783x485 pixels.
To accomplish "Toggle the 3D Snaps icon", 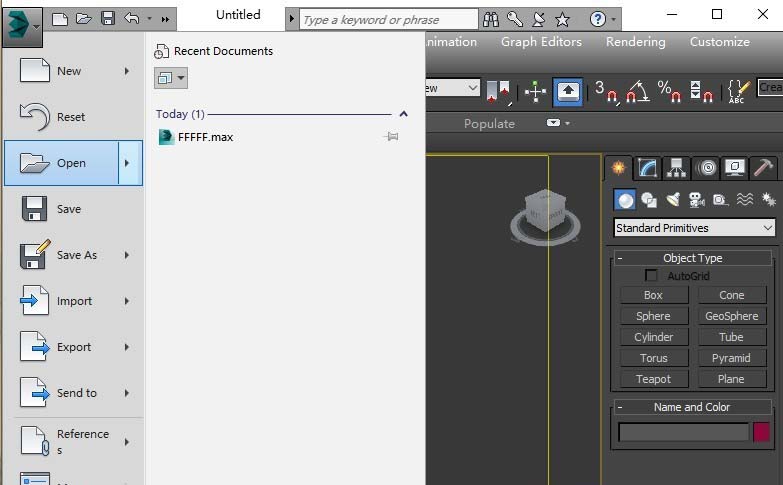I will click(606, 91).
